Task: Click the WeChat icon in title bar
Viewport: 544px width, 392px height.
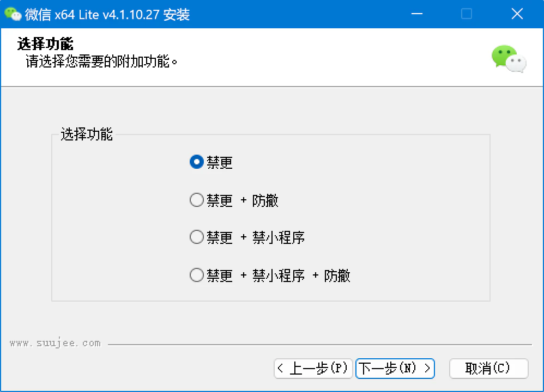Action: 13,14
